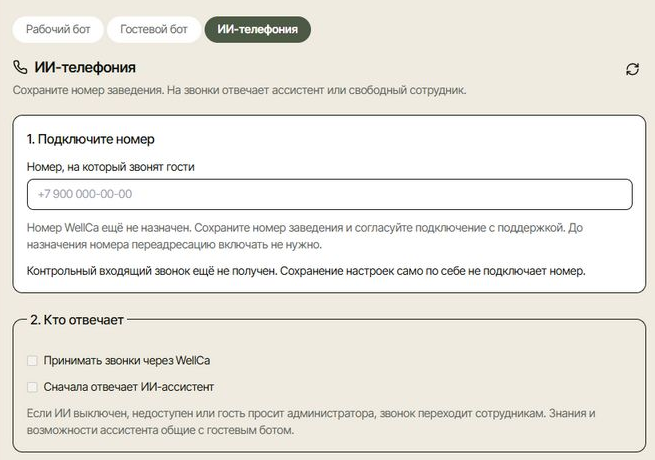
Task: Click the refresh icon next to the heading
Action: point(632,69)
